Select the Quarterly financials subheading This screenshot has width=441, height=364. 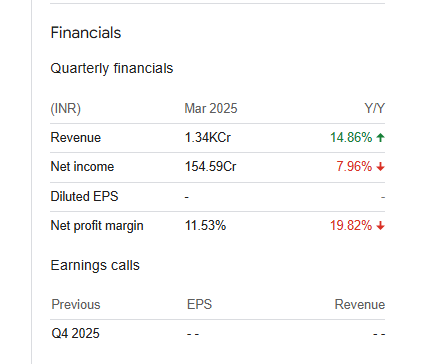point(112,68)
